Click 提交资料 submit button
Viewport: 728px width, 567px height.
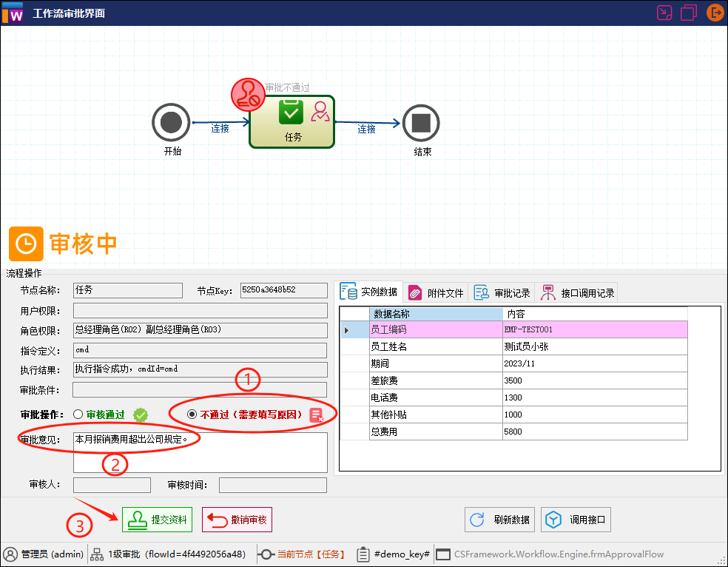157,520
